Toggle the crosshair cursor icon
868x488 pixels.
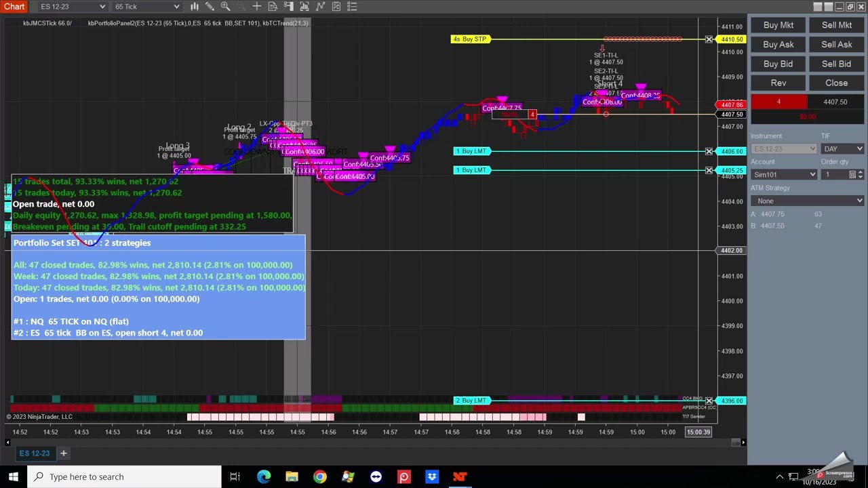pyautogui.click(x=257, y=6)
